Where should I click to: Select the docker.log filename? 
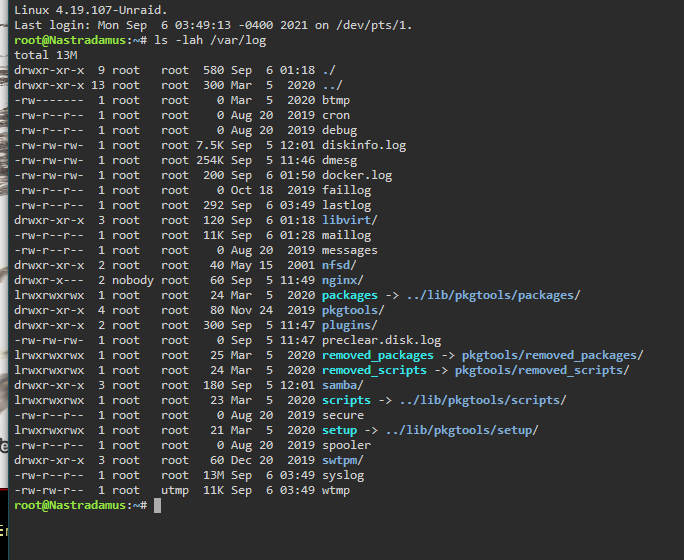pyautogui.click(x=357, y=176)
